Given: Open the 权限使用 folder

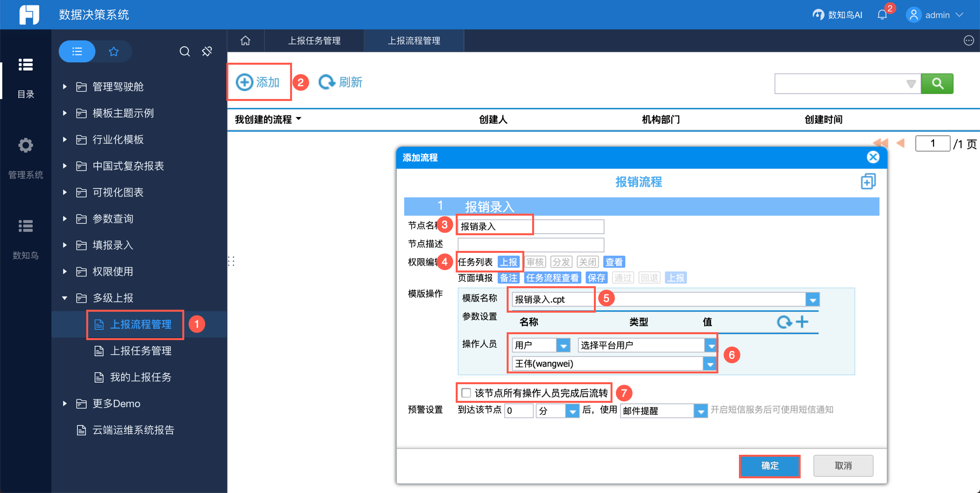Looking at the screenshot, I should point(113,271).
